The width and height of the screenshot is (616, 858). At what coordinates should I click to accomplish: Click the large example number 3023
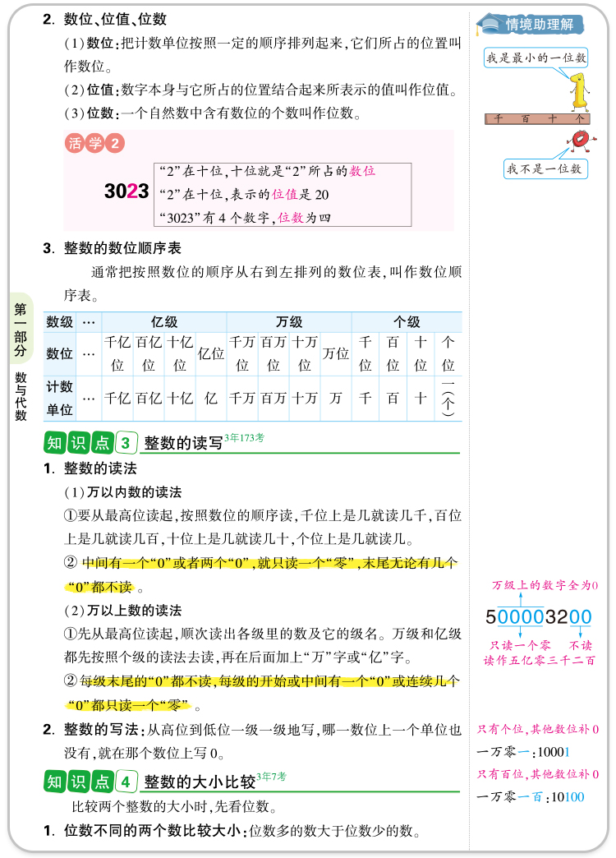point(126,191)
